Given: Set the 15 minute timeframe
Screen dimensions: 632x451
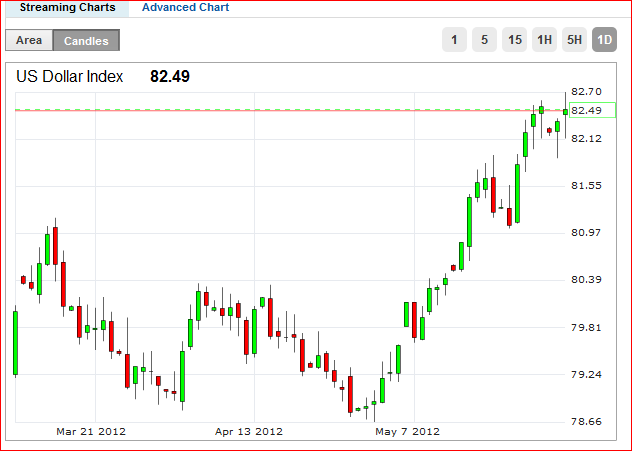Looking at the screenshot, I should pos(514,39).
